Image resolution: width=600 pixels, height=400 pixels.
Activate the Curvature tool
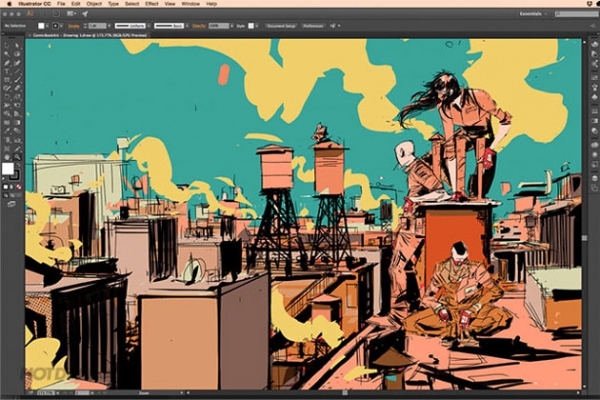point(17,63)
